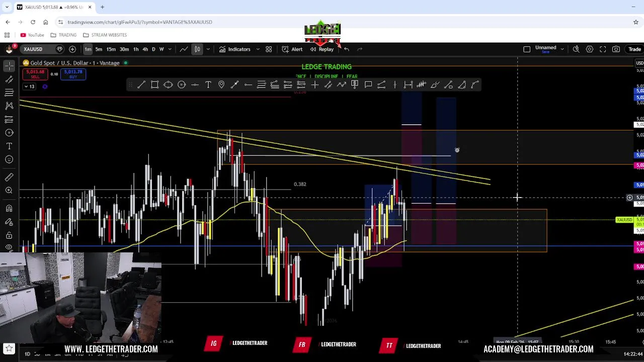Click the red SELL price button
This screenshot has height=362, width=644.
point(35,74)
